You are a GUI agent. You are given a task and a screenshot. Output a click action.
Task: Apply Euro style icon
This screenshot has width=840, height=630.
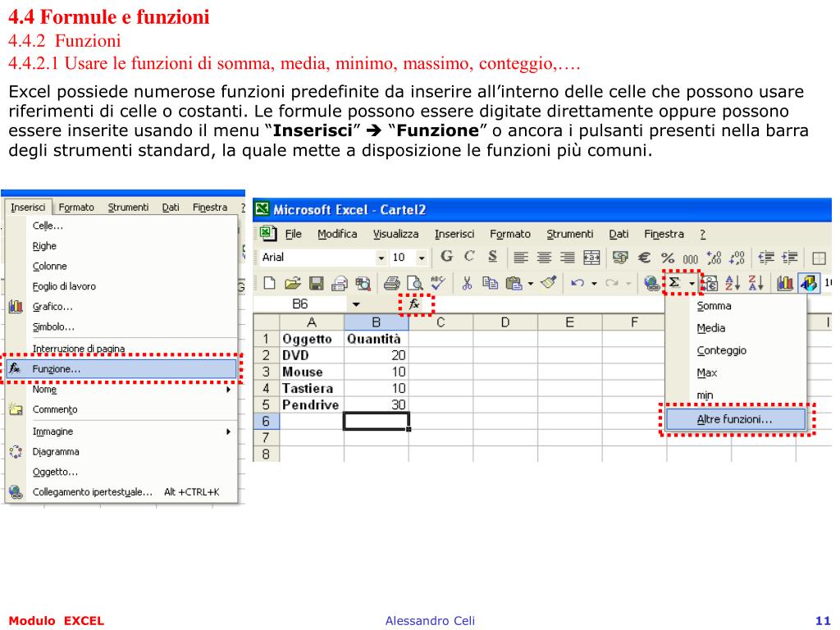point(644,258)
